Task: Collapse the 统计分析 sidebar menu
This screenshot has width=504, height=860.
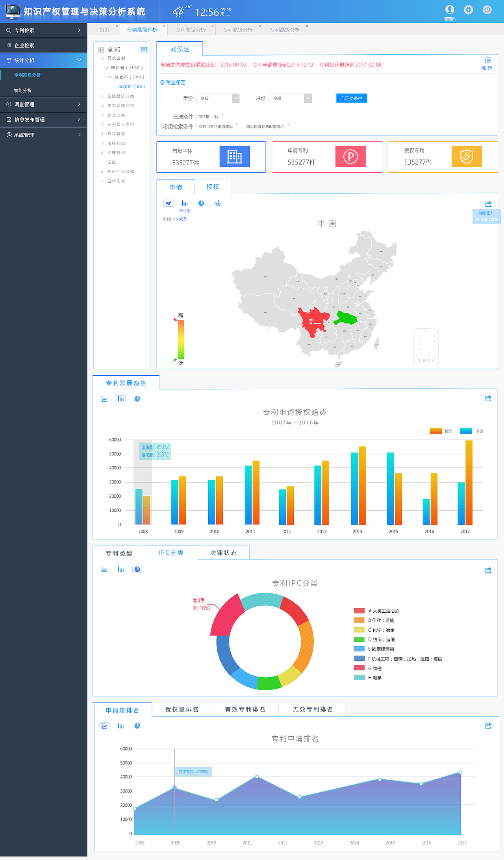Action: tap(43, 60)
